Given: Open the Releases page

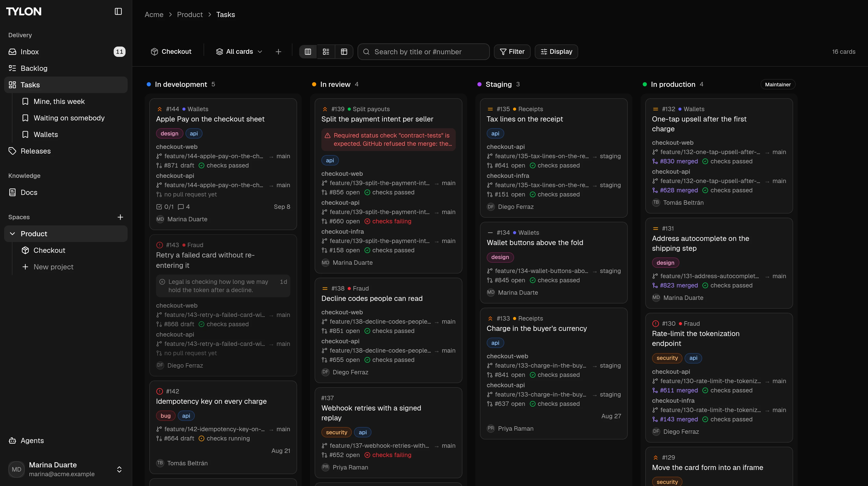Looking at the screenshot, I should (x=66, y=151).
